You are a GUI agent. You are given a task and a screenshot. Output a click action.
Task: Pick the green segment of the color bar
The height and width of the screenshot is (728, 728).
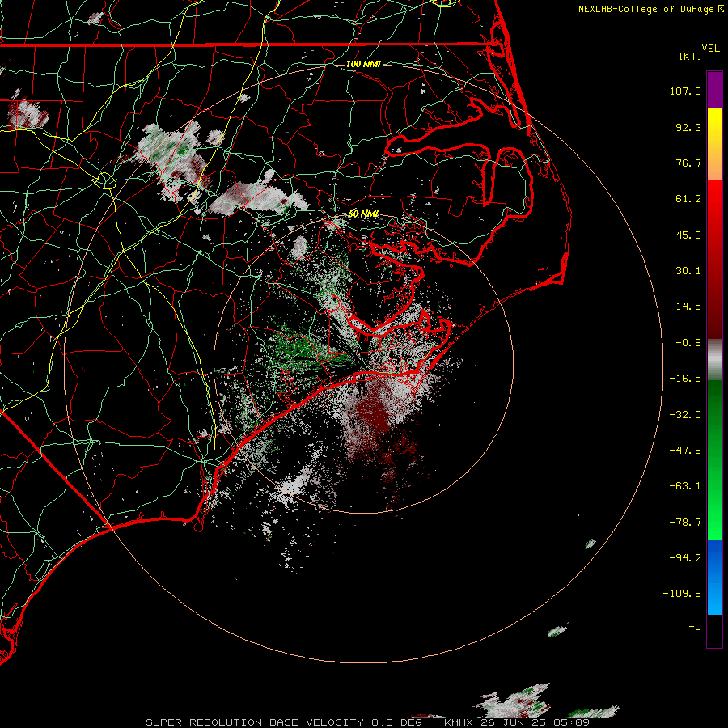click(714, 459)
